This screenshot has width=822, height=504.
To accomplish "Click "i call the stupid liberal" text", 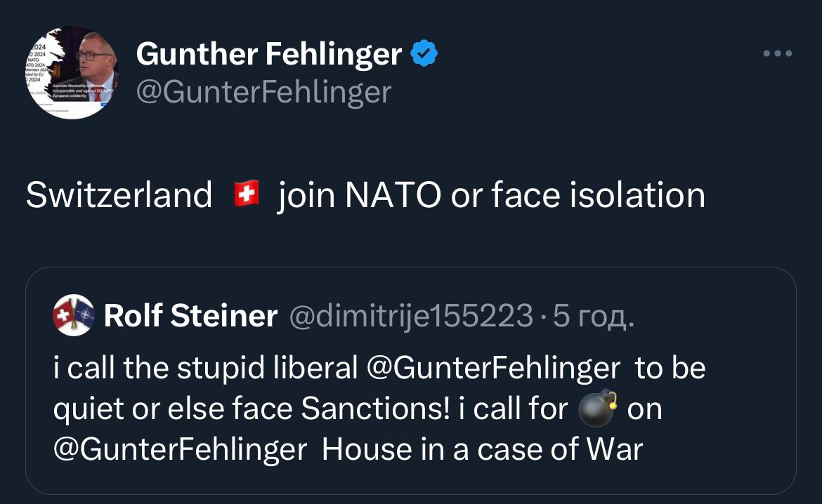I will pos(205,369).
